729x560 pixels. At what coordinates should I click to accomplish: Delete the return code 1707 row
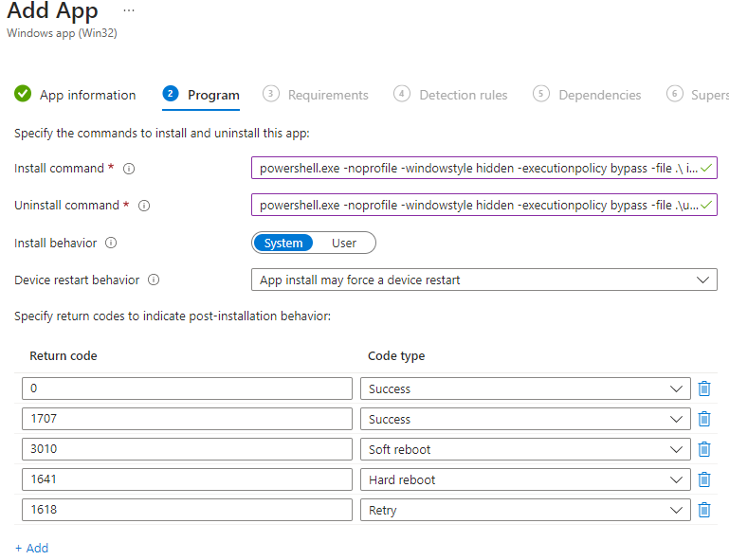click(704, 419)
